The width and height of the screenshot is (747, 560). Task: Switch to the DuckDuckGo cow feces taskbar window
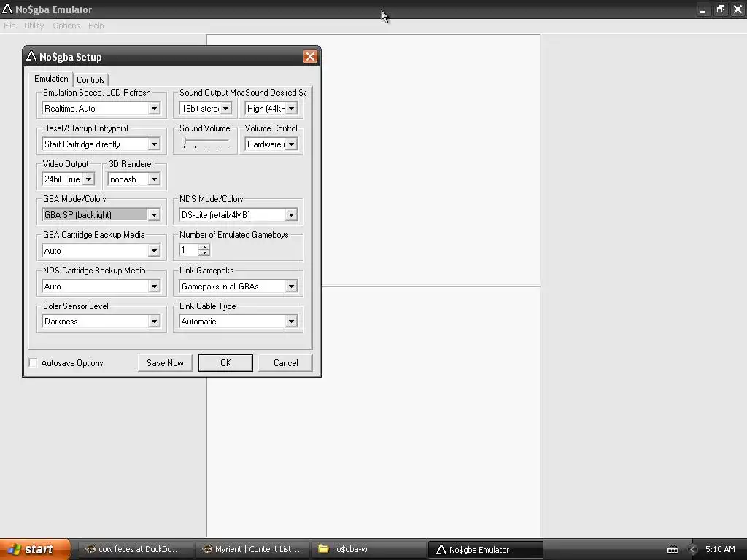134,550
